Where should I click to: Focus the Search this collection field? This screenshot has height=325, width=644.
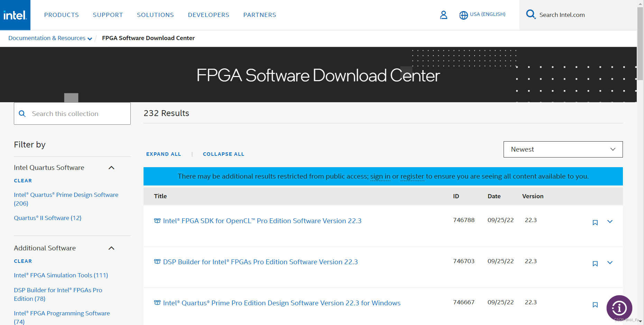tap(72, 114)
